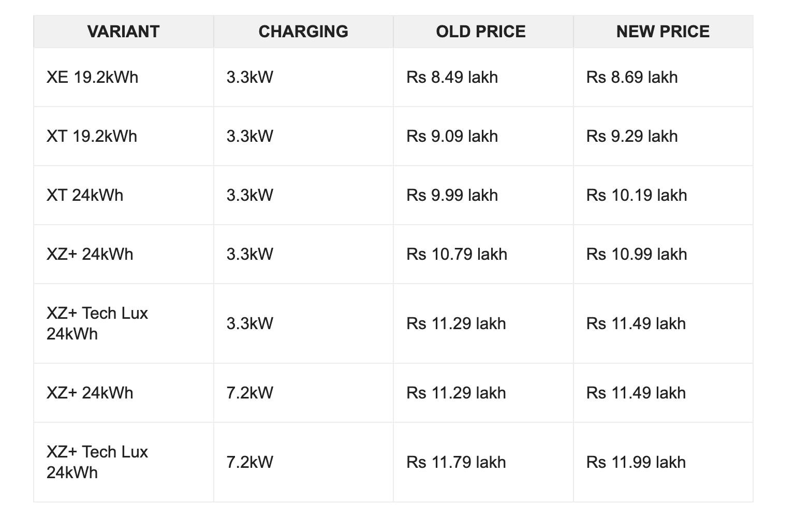Image resolution: width=795 pixels, height=532 pixels.
Task: Click the OLD PRICE column header
Action: pyautogui.click(x=481, y=32)
